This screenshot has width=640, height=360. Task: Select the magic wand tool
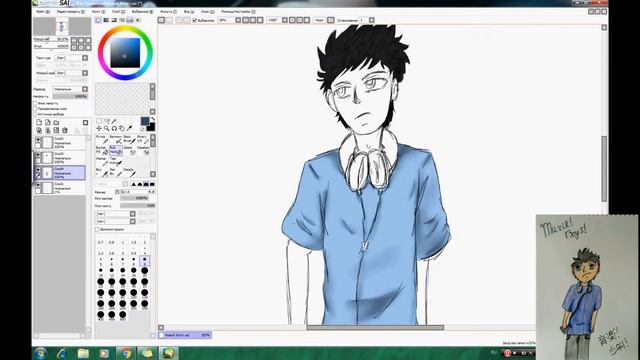[x=115, y=121]
